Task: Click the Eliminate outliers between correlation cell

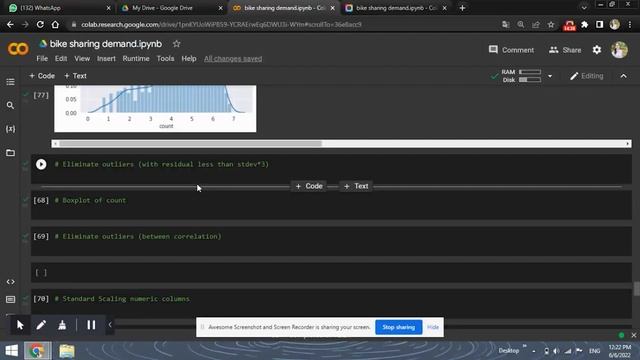Action: (331, 241)
